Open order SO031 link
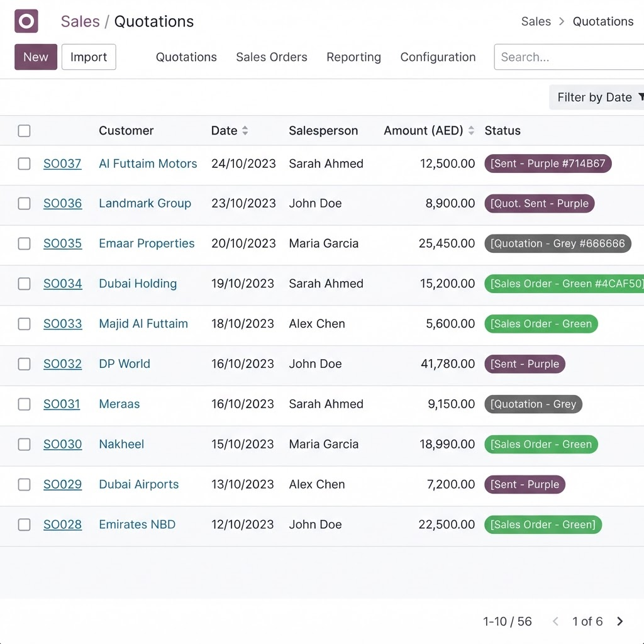644x644 pixels. point(62,404)
